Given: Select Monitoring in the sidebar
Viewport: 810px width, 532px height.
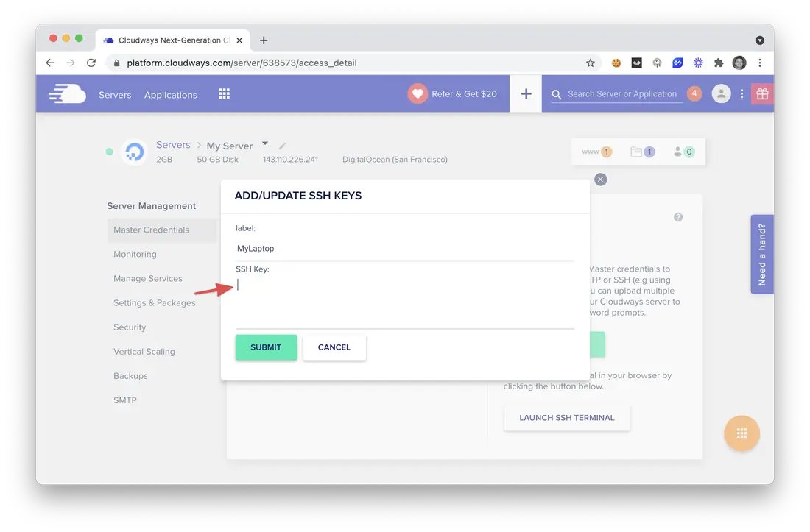Looking at the screenshot, I should (135, 255).
